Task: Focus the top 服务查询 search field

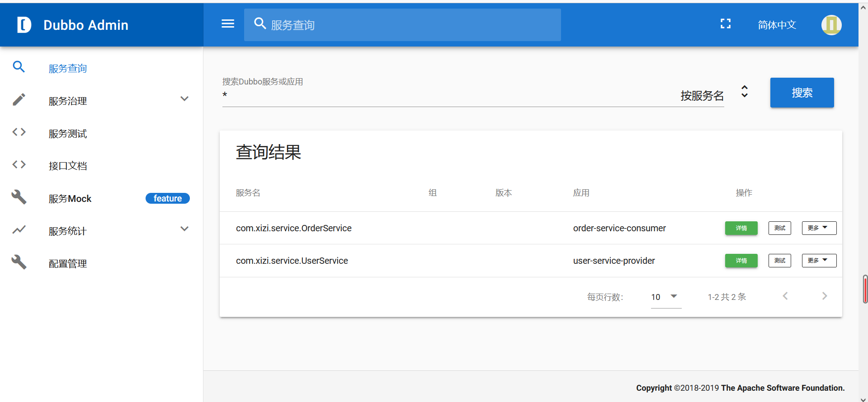Action: [x=402, y=25]
